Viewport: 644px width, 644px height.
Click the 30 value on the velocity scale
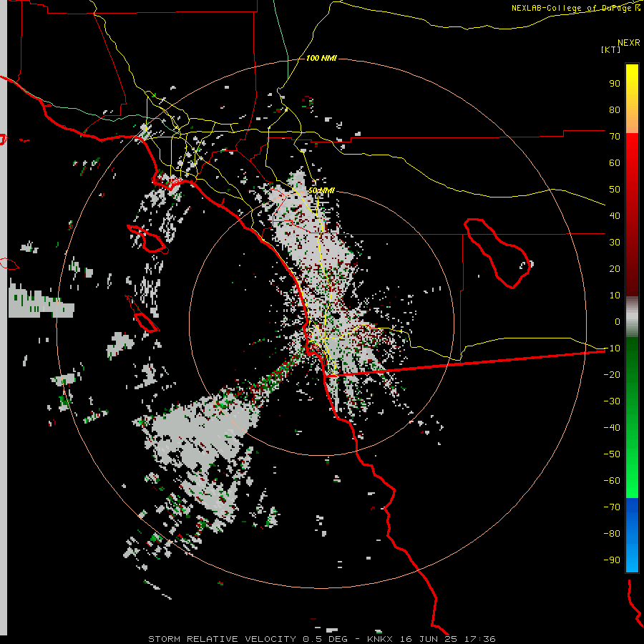click(615, 243)
